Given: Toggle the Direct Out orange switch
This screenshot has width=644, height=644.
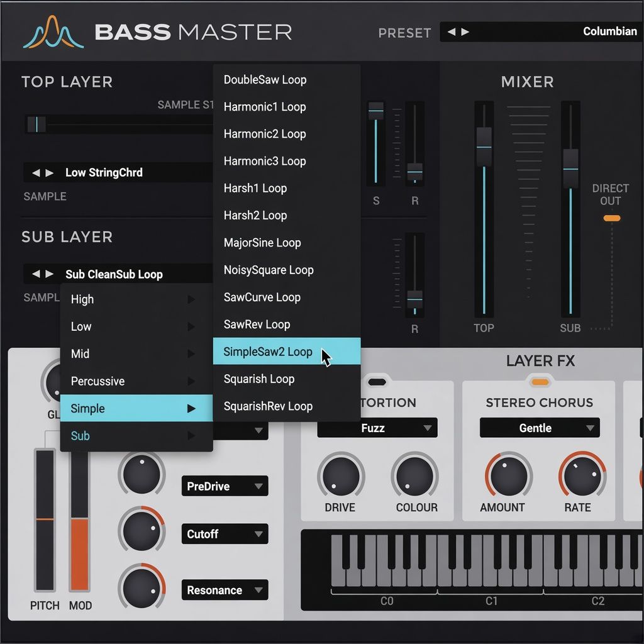Looking at the screenshot, I should click(x=611, y=218).
